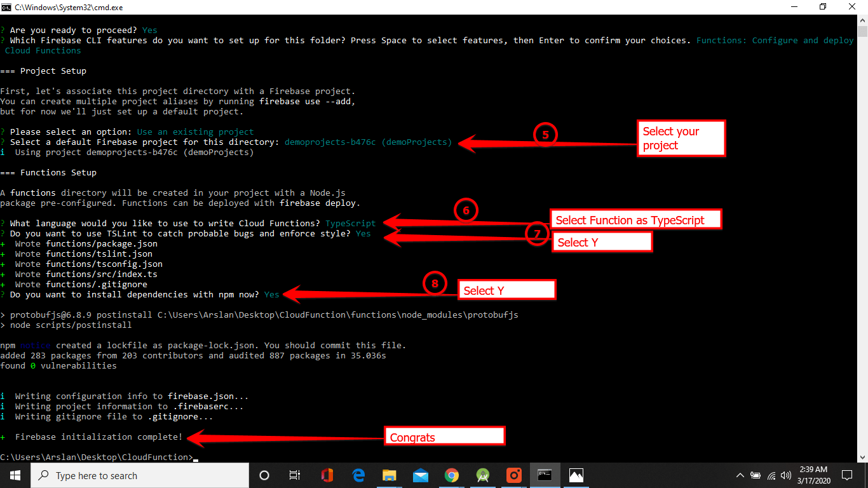Click the title text C:\Windows\System32\cmd.exe
This screenshot has width=868, height=488.
tap(69, 8)
